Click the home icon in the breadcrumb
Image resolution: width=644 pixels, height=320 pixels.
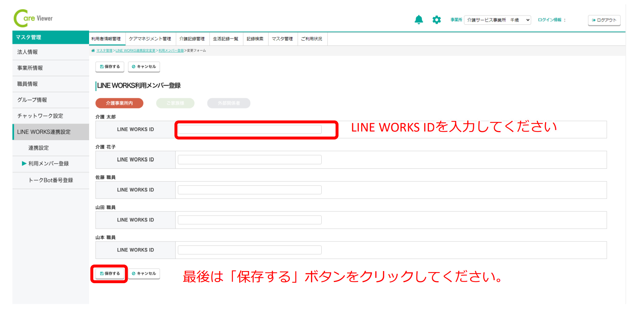click(93, 51)
